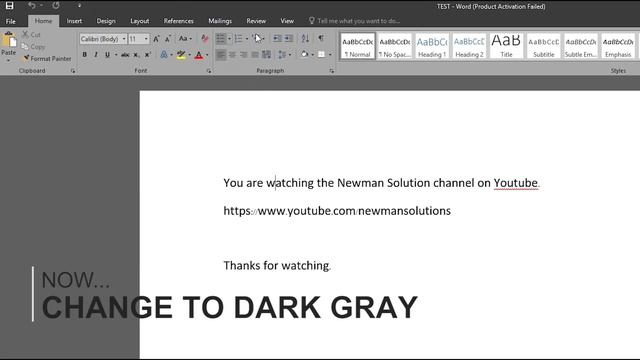This screenshot has height=360, width=640.
Task: Toggle Strikethrough formatting
Action: click(x=125, y=55)
